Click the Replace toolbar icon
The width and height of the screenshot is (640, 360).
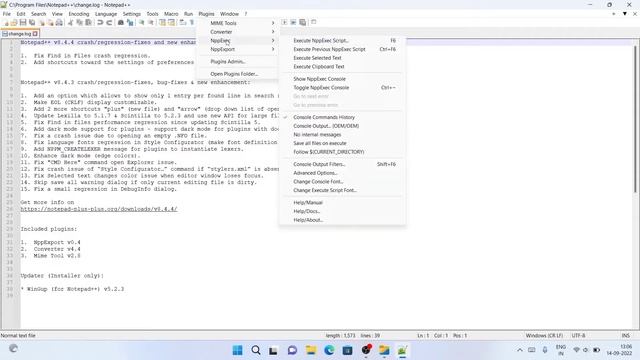coord(130,22)
